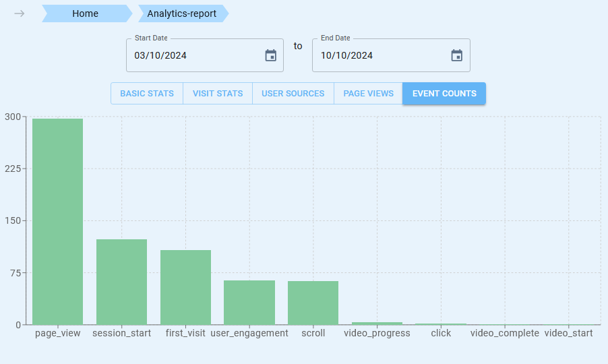This screenshot has height=364, width=608.
Task: Click the video_progress bar
Action: click(x=377, y=324)
